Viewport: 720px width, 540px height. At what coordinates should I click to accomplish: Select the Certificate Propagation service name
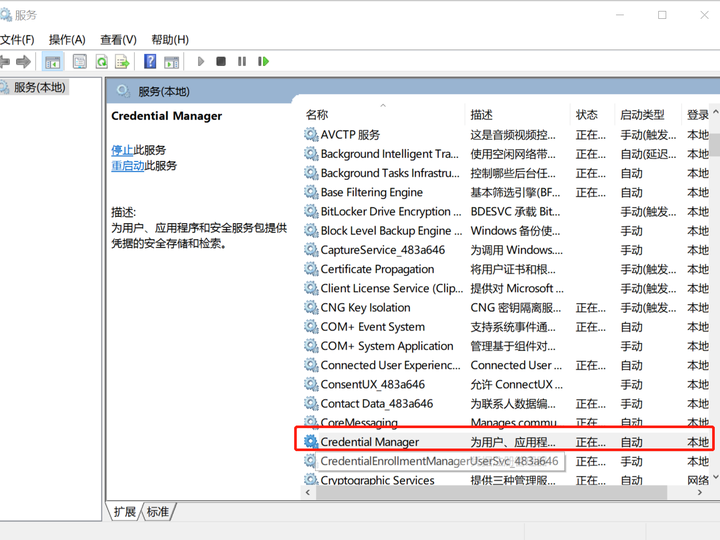(377, 269)
